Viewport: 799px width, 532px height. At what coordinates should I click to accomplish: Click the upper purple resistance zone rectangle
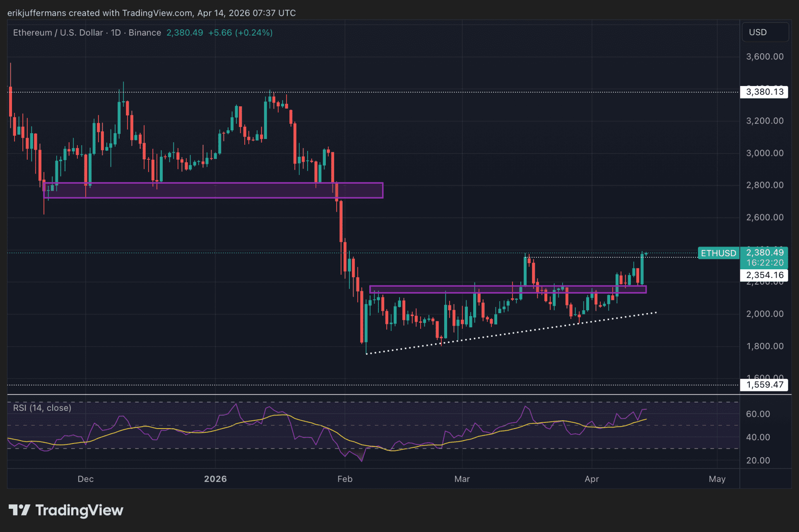point(213,190)
